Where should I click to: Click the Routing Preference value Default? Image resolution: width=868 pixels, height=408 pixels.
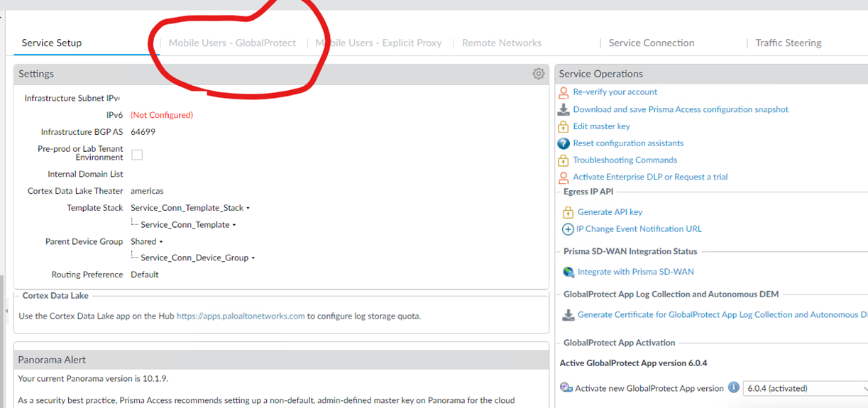pos(145,275)
